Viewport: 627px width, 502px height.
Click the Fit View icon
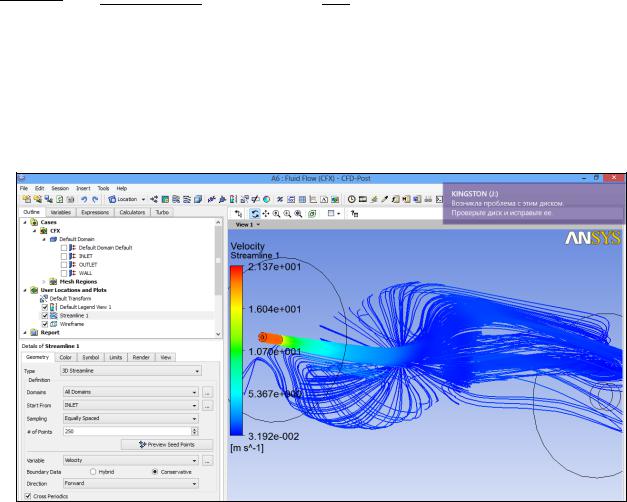pyautogui.click(x=298, y=214)
